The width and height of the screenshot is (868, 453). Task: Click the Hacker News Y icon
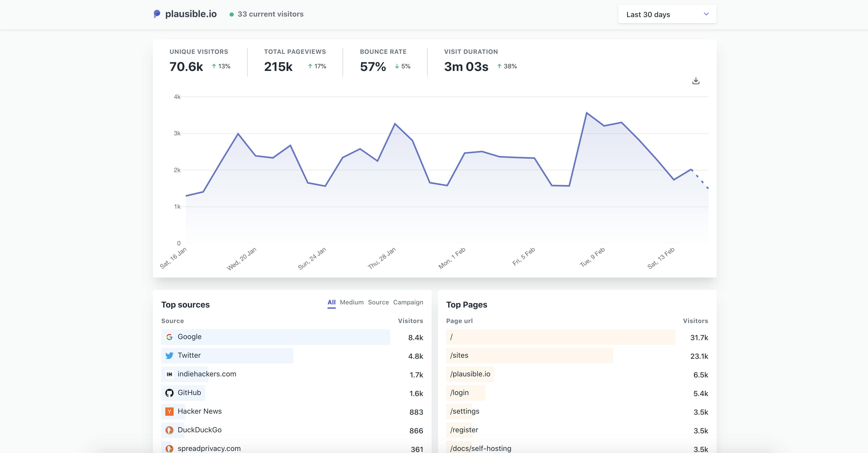(x=169, y=411)
